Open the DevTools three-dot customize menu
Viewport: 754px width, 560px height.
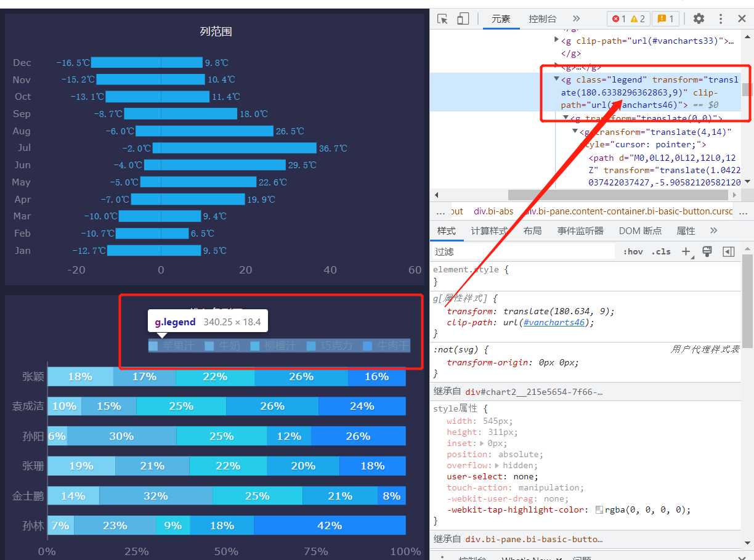721,18
